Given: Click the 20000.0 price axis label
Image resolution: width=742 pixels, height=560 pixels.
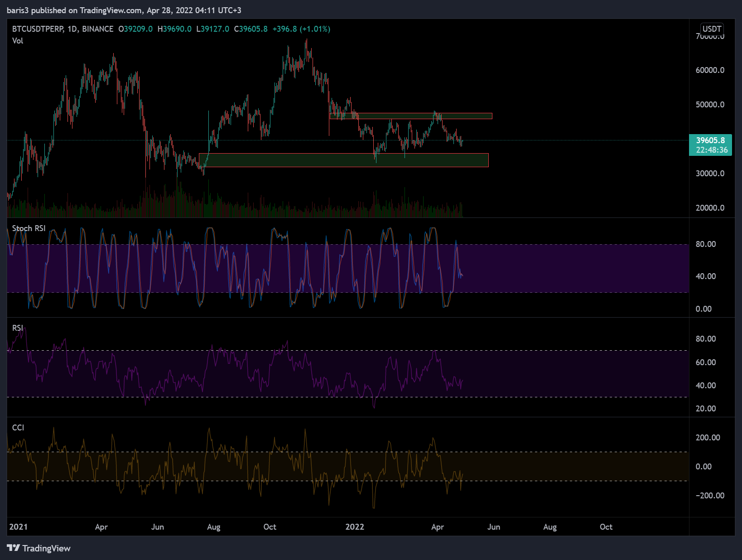Looking at the screenshot, I should (710, 208).
